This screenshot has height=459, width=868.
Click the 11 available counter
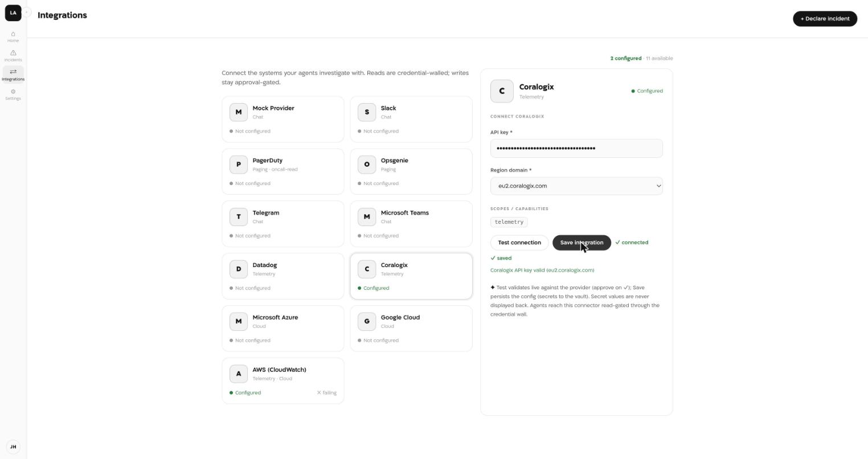(660, 59)
